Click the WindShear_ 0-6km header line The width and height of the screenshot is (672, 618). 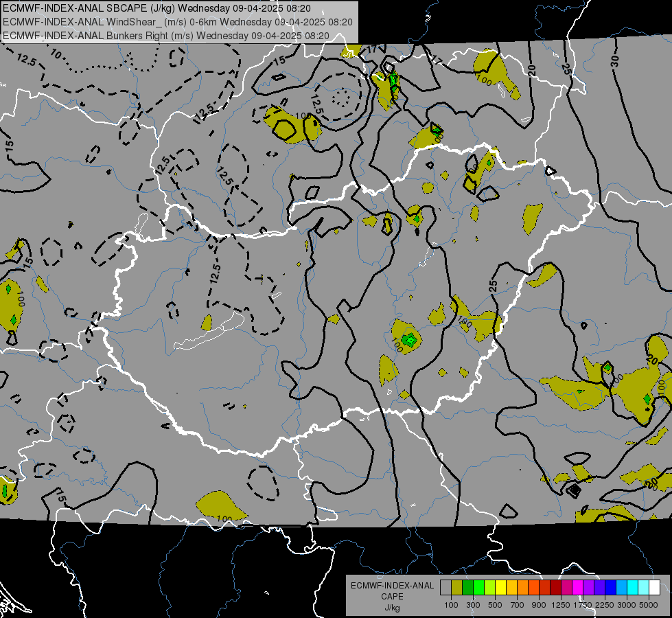click(x=177, y=22)
